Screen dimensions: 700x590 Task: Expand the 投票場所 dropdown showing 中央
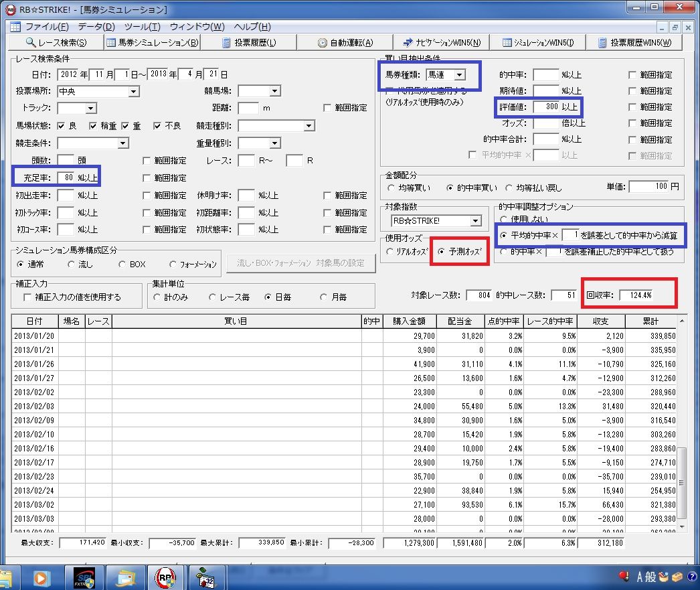[133, 92]
